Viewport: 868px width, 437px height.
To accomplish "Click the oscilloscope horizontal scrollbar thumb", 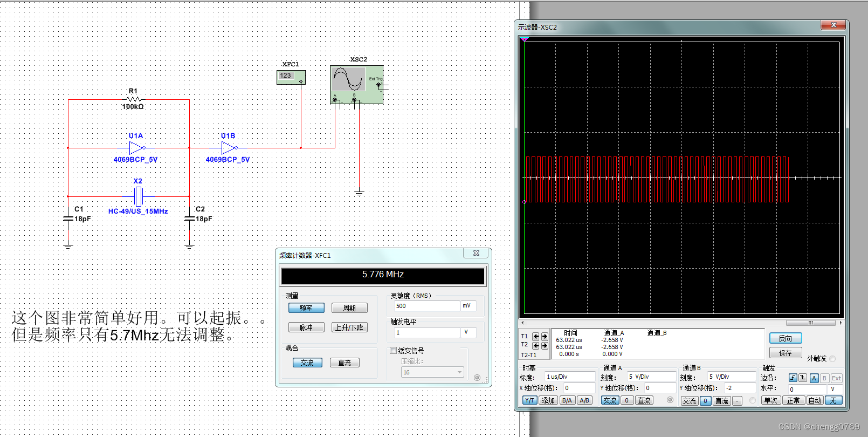I will (x=810, y=323).
